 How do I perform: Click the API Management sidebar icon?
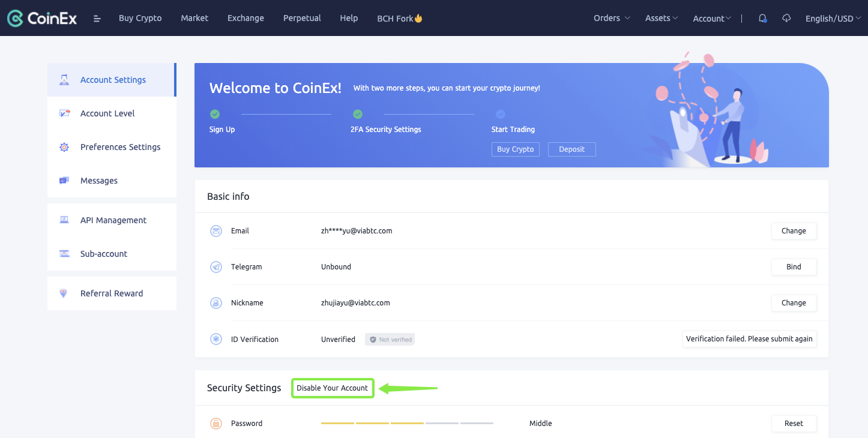coord(64,220)
